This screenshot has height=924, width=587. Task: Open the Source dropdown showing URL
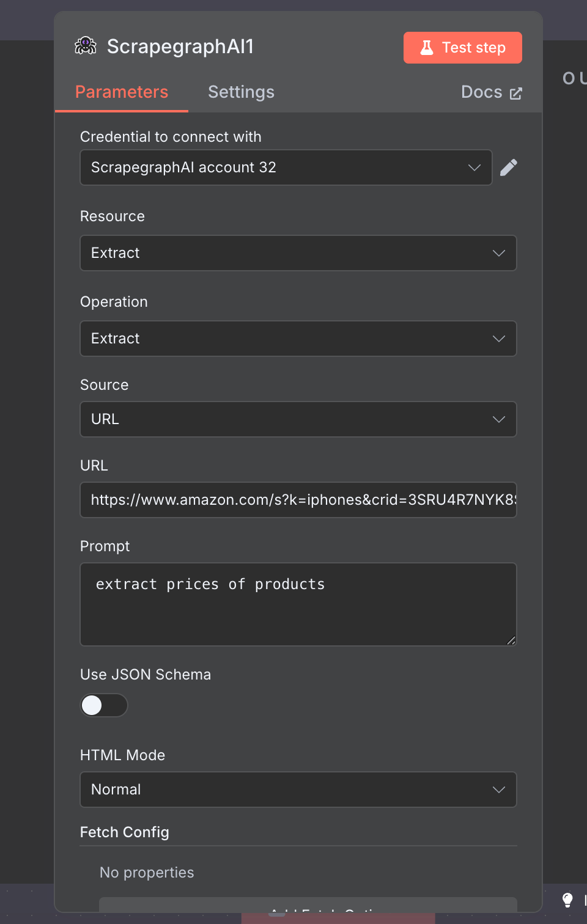pos(298,419)
